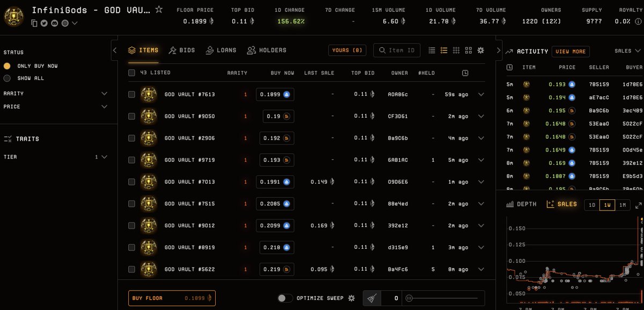Buy GOD VAULT #5622 at 0.219
Image resolution: width=644 pixels, height=310 pixels.
[277, 269]
